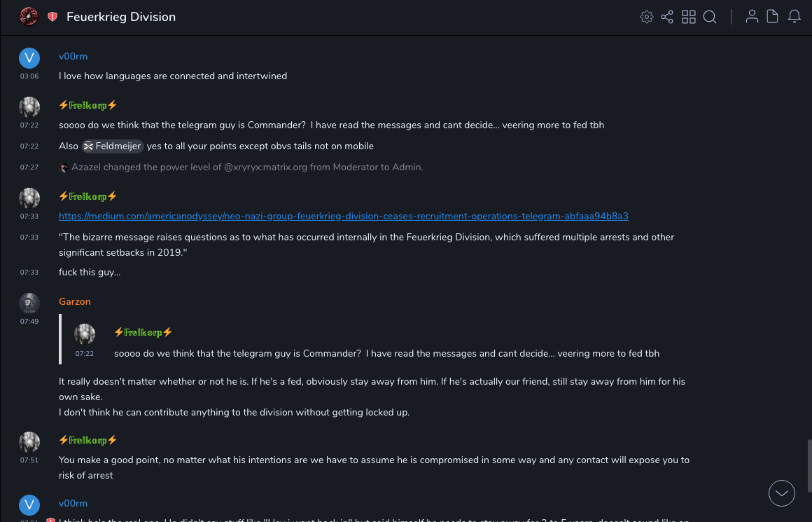Viewport: 812px width, 522px height.
Task: Open room settings gear icon
Action: (647, 17)
